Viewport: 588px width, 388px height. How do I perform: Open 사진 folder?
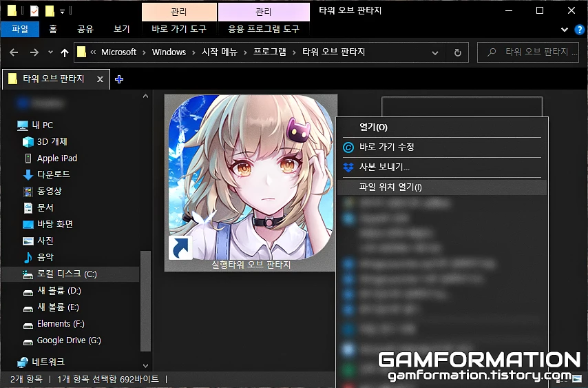[45, 241]
